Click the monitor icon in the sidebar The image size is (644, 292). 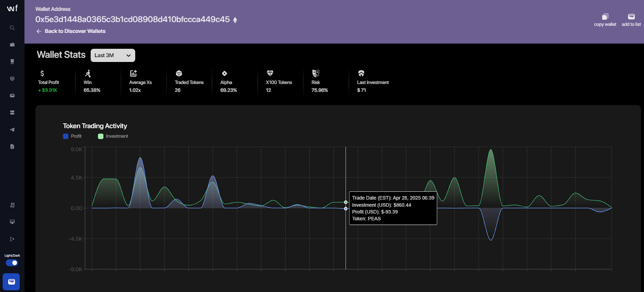click(x=12, y=222)
